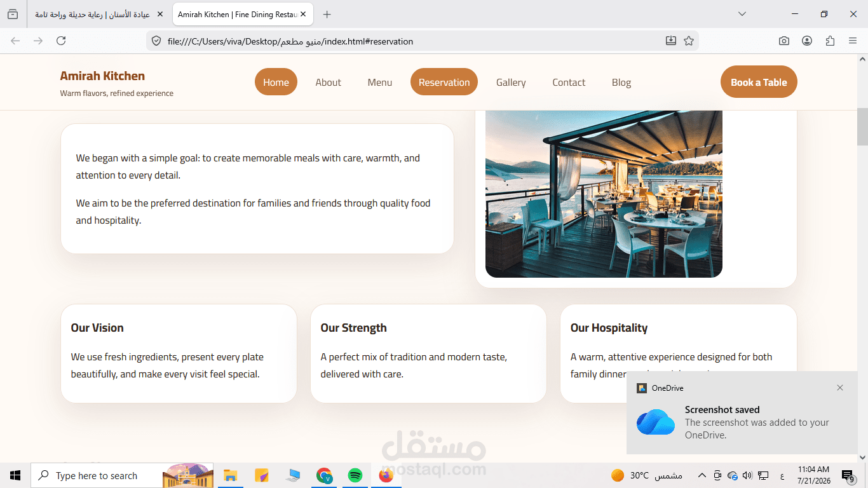Open the volume control tray icon
Viewport: 868px width, 488px height.
tap(747, 475)
